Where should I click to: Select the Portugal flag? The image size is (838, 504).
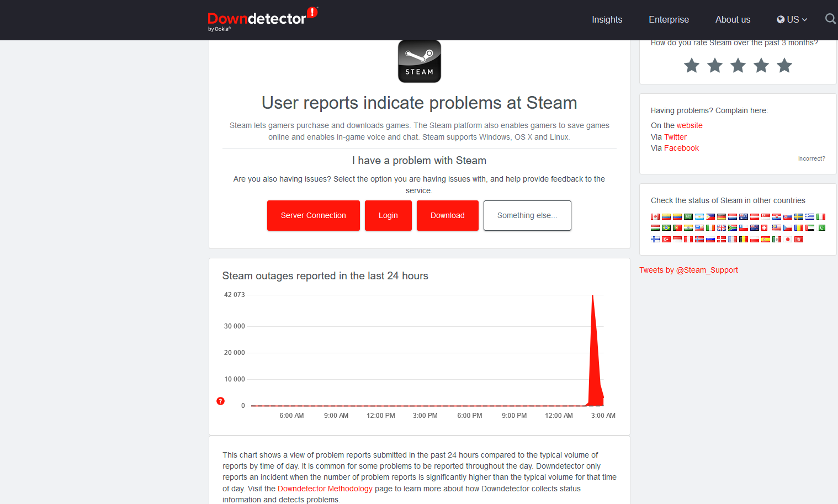pos(677,227)
